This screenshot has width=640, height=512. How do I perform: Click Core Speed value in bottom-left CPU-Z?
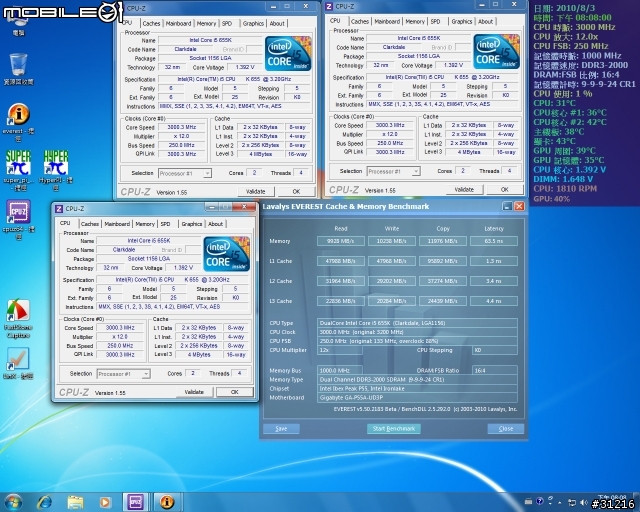click(120, 327)
